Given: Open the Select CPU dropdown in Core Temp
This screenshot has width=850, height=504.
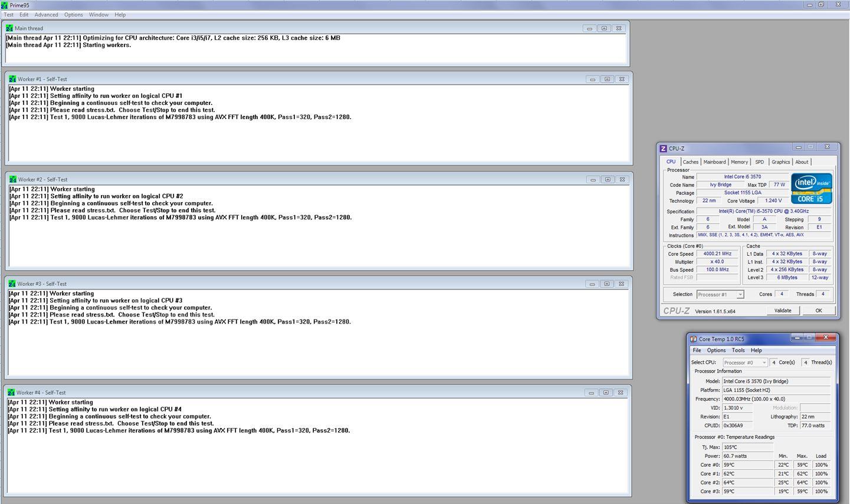Looking at the screenshot, I should [745, 363].
